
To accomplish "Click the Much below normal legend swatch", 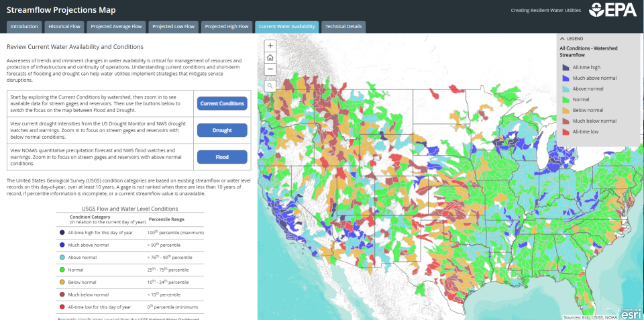I will click(x=566, y=121).
